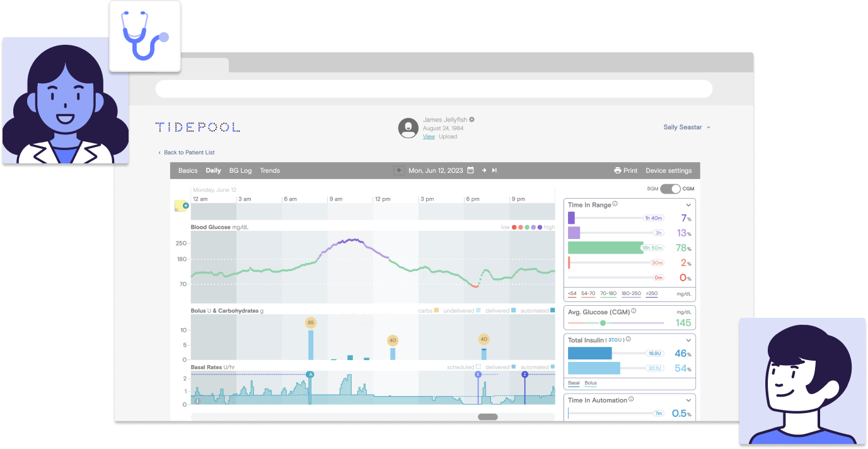Click basal schedule marker E
868x449 pixels.
(478, 374)
